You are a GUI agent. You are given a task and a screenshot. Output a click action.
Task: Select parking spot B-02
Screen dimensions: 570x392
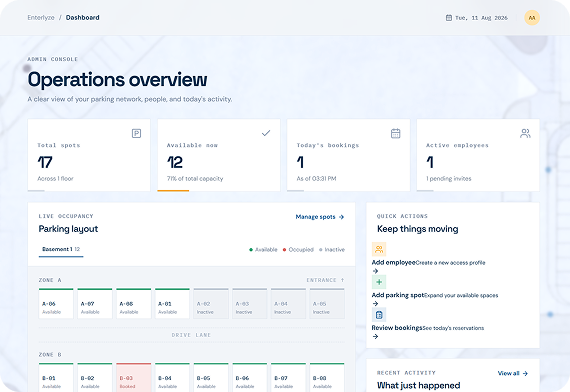point(95,377)
